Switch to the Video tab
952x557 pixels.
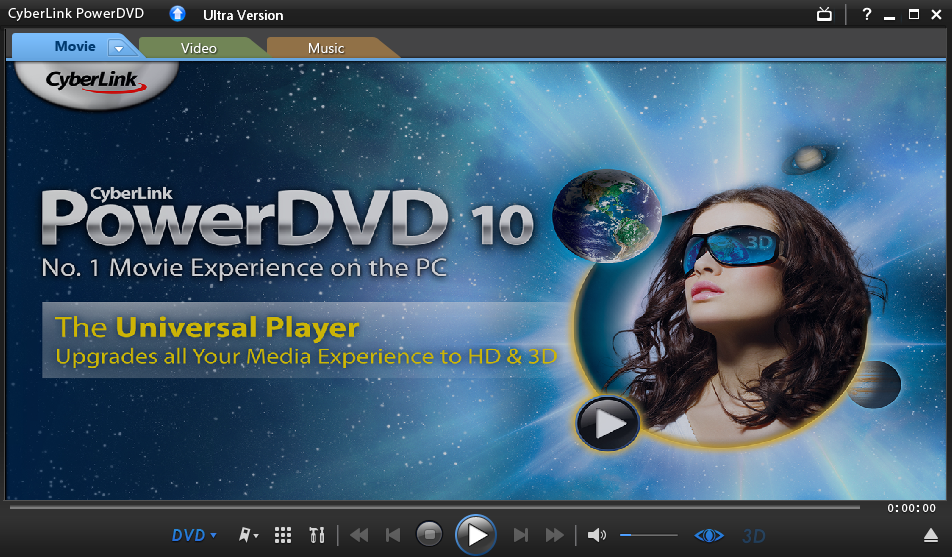click(x=199, y=48)
